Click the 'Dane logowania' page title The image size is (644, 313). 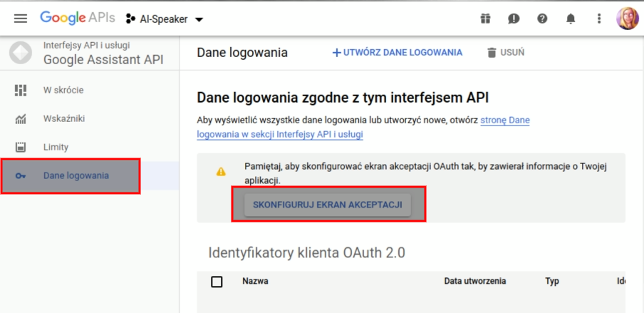(242, 53)
